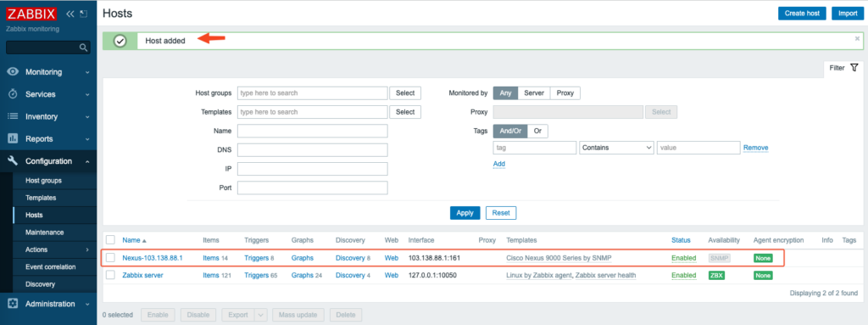Focus the sidebar search box
The image size is (868, 325).
tap(43, 48)
